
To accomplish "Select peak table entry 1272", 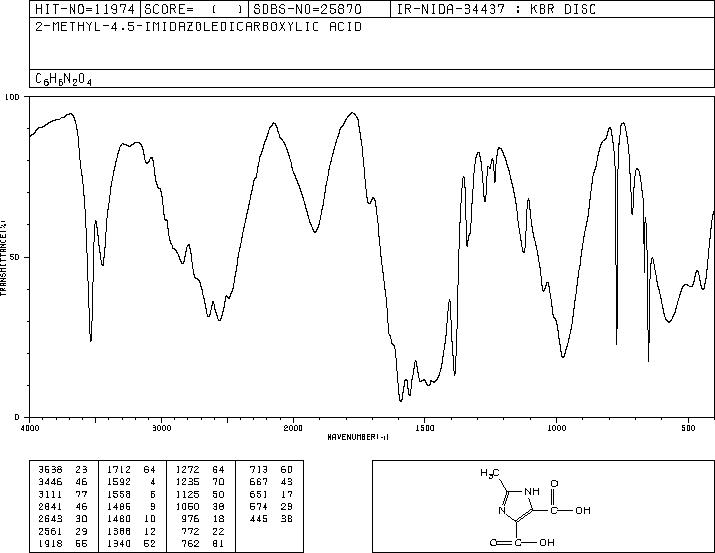I will click(187, 470).
